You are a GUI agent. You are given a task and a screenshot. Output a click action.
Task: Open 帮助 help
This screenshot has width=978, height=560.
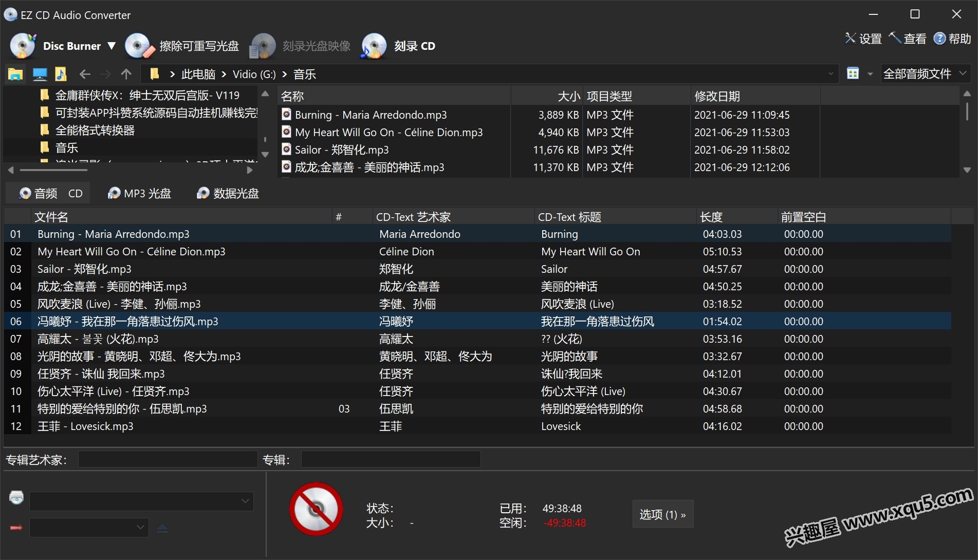point(952,39)
